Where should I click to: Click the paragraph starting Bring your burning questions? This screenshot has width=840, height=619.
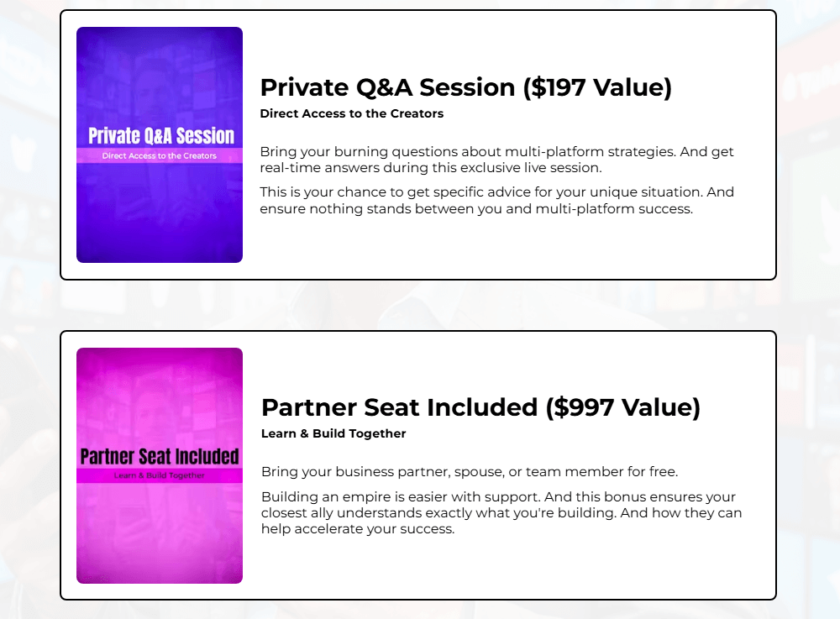496,160
